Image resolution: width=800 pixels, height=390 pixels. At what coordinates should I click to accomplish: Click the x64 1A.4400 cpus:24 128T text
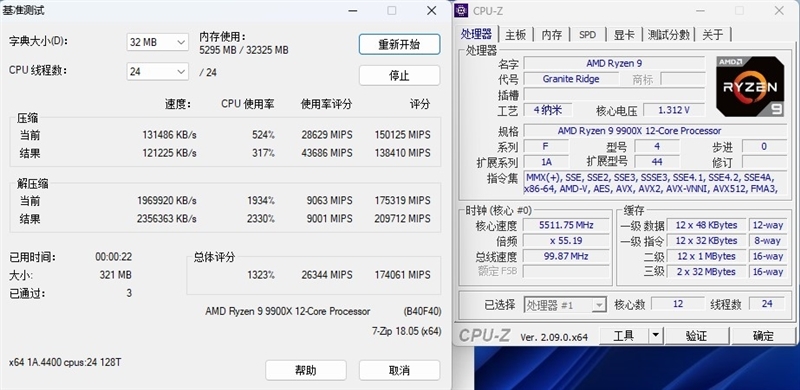(65, 362)
